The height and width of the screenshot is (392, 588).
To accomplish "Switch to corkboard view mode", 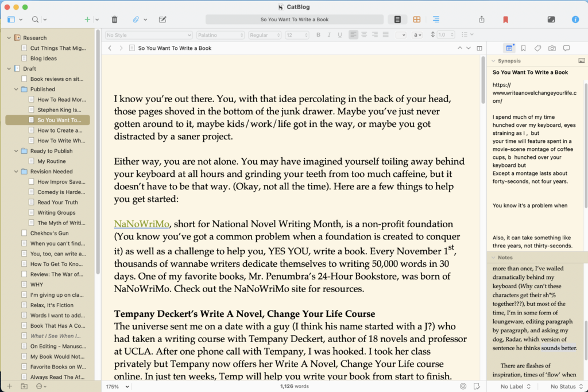I will pyautogui.click(x=417, y=20).
